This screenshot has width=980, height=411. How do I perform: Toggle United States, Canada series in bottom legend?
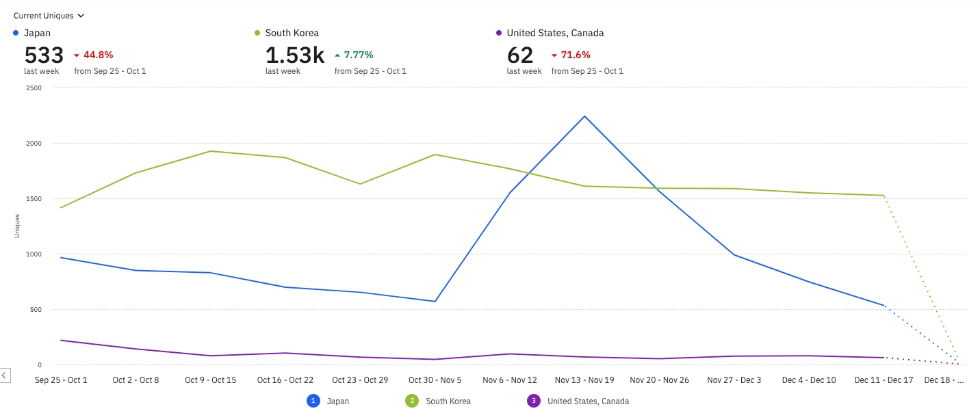click(x=588, y=401)
